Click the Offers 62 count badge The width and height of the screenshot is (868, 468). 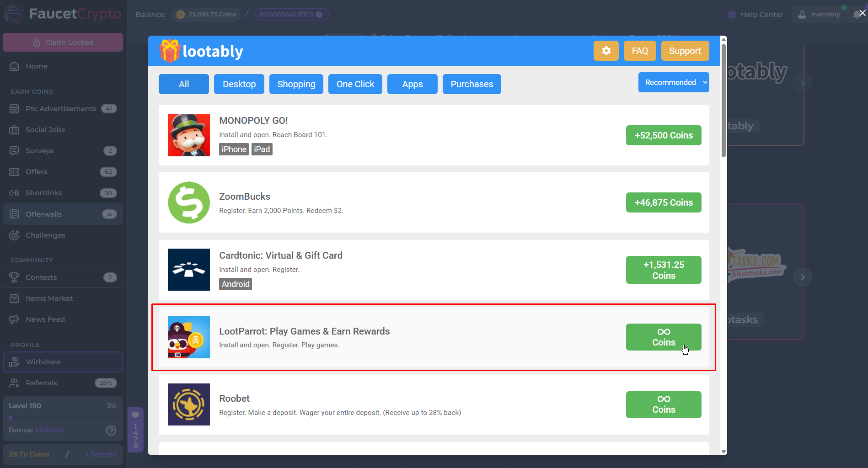coord(108,172)
